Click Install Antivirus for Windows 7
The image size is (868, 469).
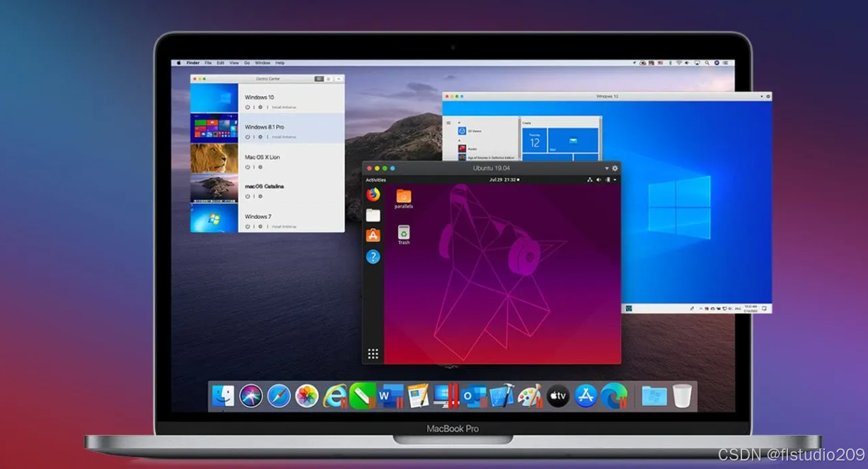pyautogui.click(x=284, y=226)
